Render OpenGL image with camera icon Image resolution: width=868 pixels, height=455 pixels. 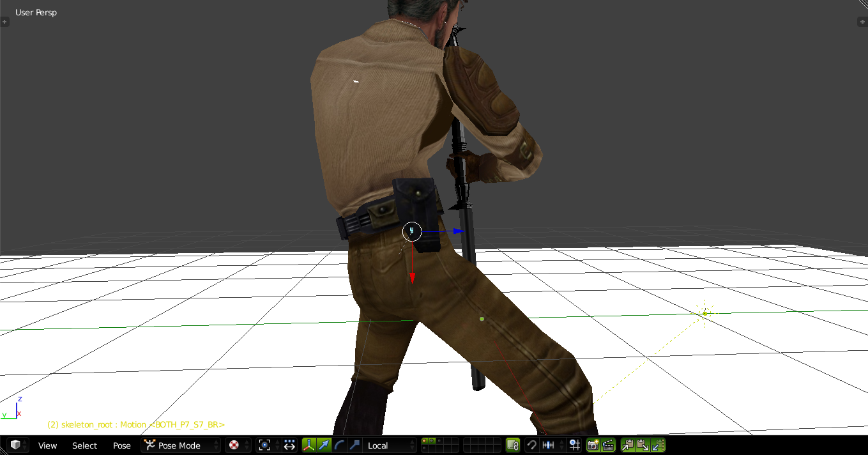tap(593, 445)
